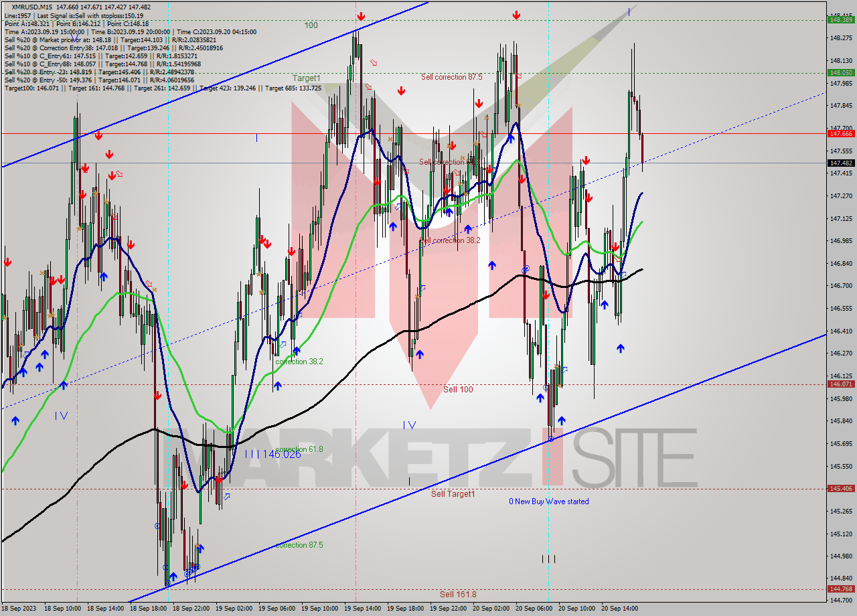Click the current price tag 147.482
This screenshot has width=857, height=616.
[841, 163]
